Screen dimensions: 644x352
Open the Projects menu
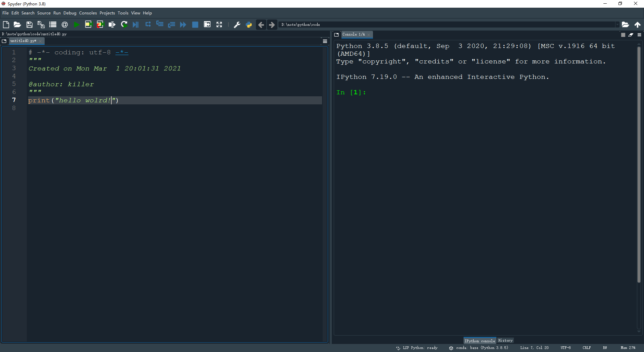(107, 13)
